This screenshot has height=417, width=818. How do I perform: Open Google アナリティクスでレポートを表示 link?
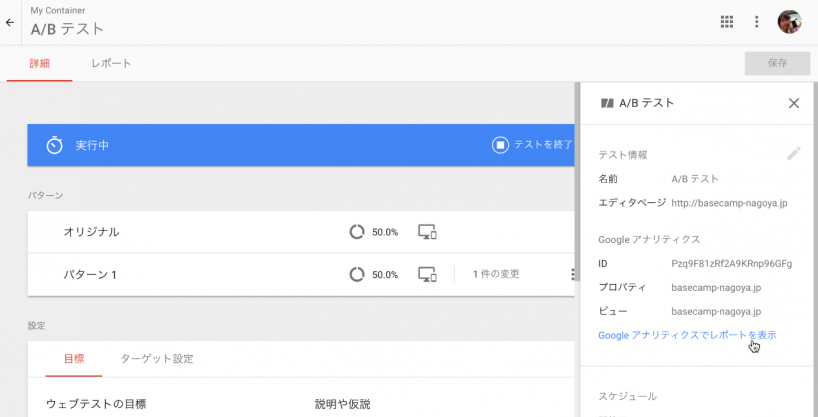click(x=686, y=335)
